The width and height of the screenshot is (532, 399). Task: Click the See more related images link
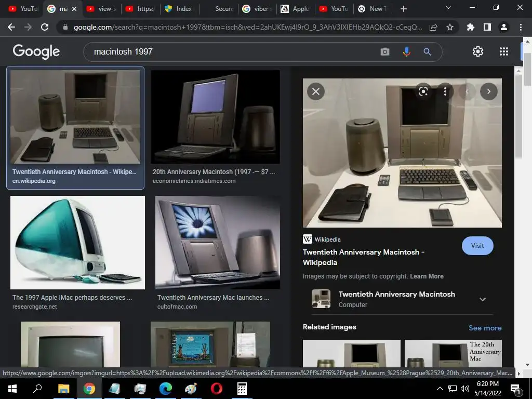click(x=485, y=328)
